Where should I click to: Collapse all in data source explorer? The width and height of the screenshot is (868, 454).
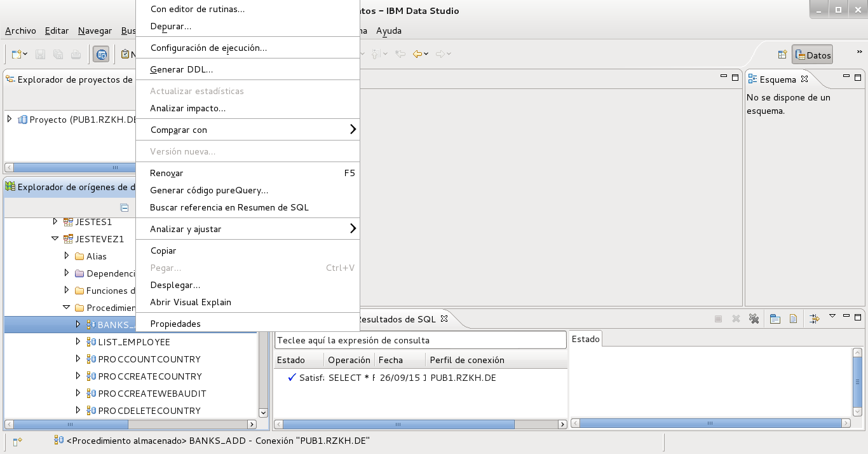[x=125, y=207]
